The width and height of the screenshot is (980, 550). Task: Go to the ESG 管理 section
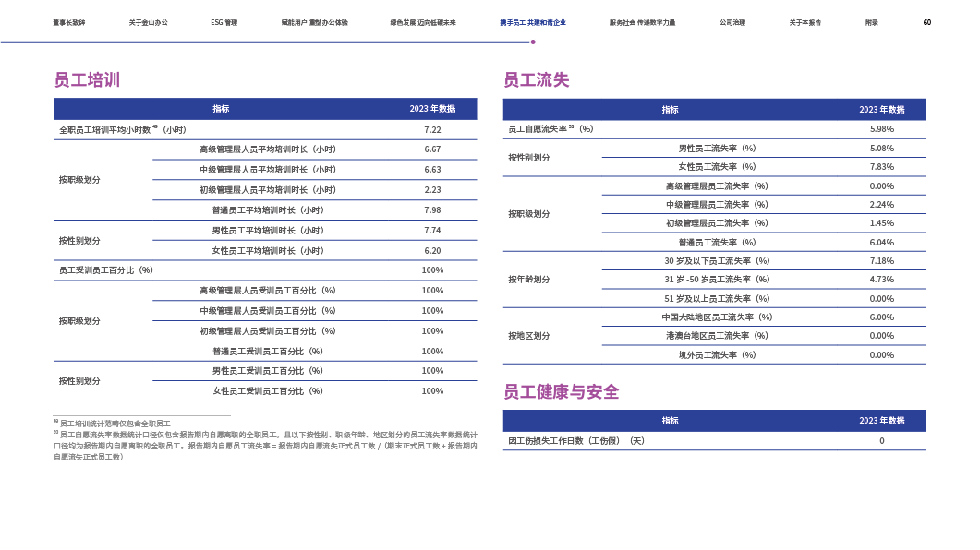224,22
